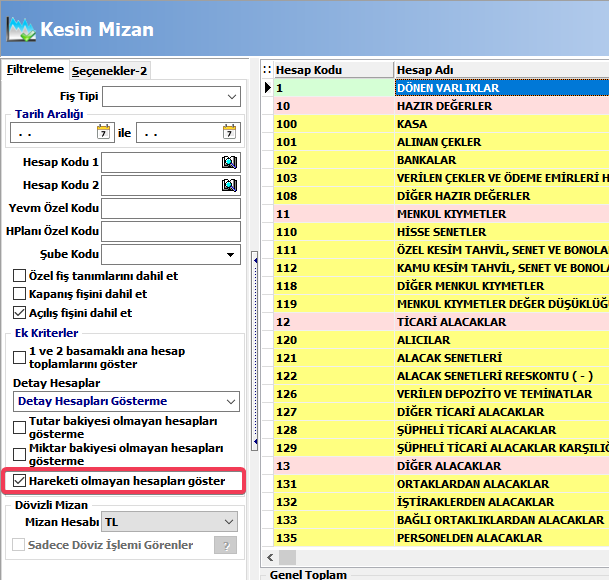Toggle Miktar bakiyesi olmayan hesapları gösterme
The image size is (609, 580).
[19, 454]
